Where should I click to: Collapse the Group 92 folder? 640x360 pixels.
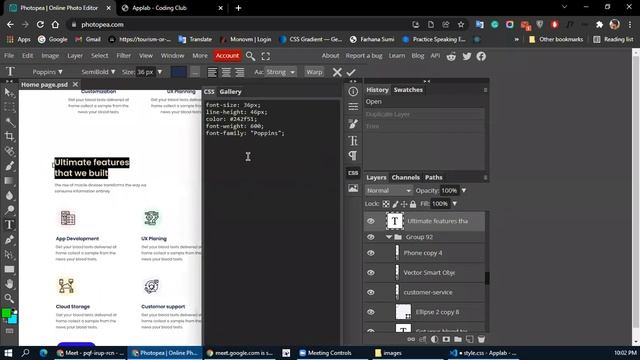[x=389, y=237]
